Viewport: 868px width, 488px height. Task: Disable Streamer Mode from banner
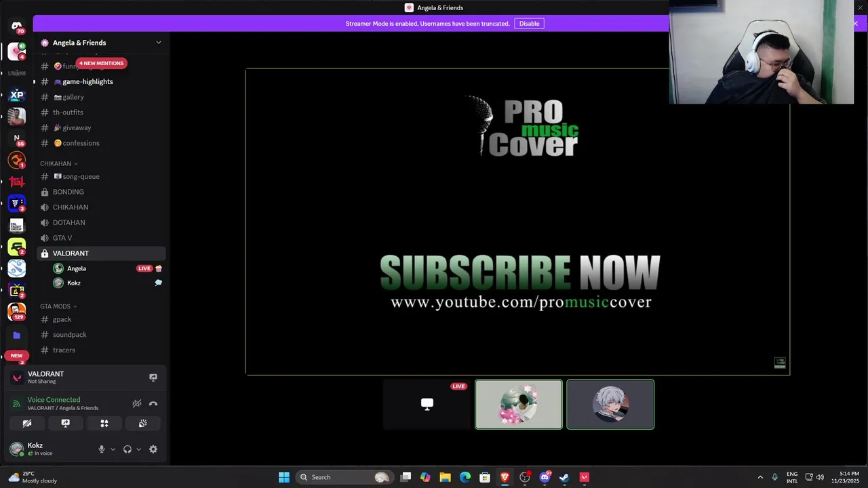(x=529, y=24)
